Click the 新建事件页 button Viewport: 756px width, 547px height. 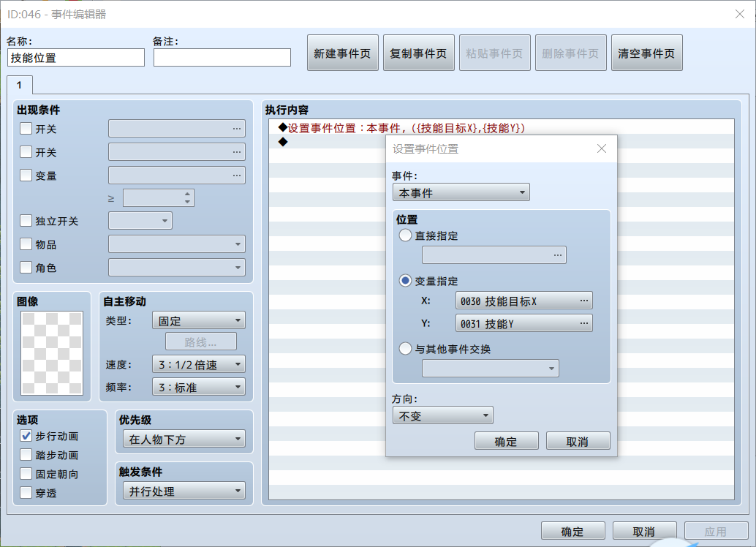tap(342, 53)
